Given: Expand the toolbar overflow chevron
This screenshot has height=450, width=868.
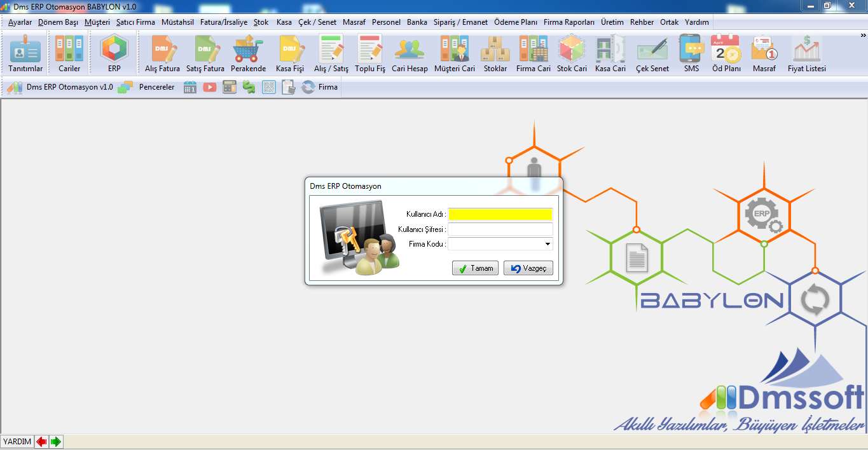Looking at the screenshot, I should point(863,35).
